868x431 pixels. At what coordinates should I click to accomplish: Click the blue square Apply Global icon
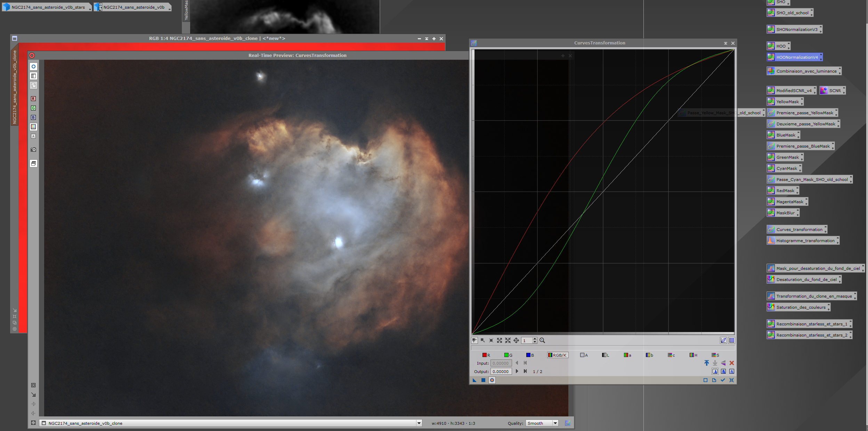pos(483,380)
